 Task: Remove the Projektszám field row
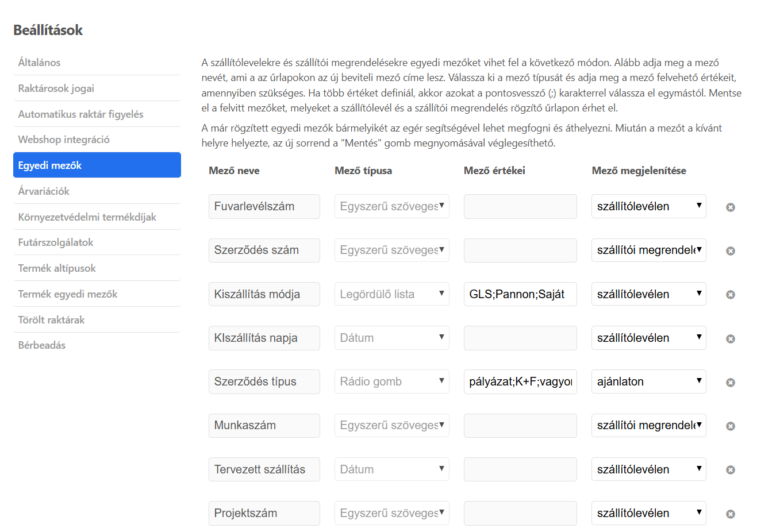[x=731, y=514]
